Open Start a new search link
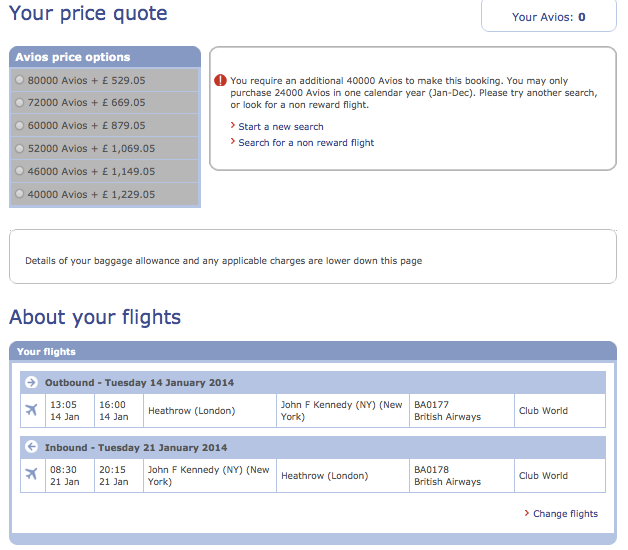628x550 pixels. [x=281, y=127]
